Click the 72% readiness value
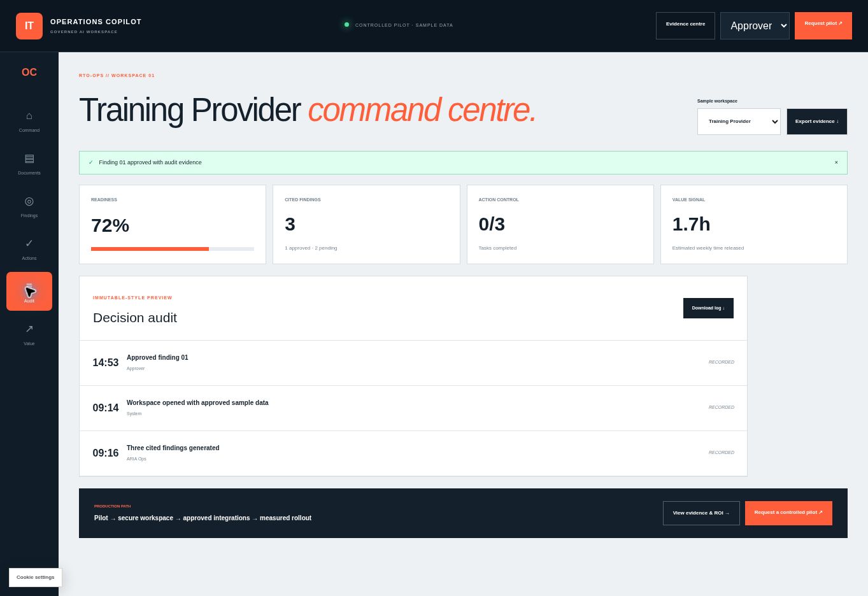The height and width of the screenshot is (596, 868). (110, 225)
